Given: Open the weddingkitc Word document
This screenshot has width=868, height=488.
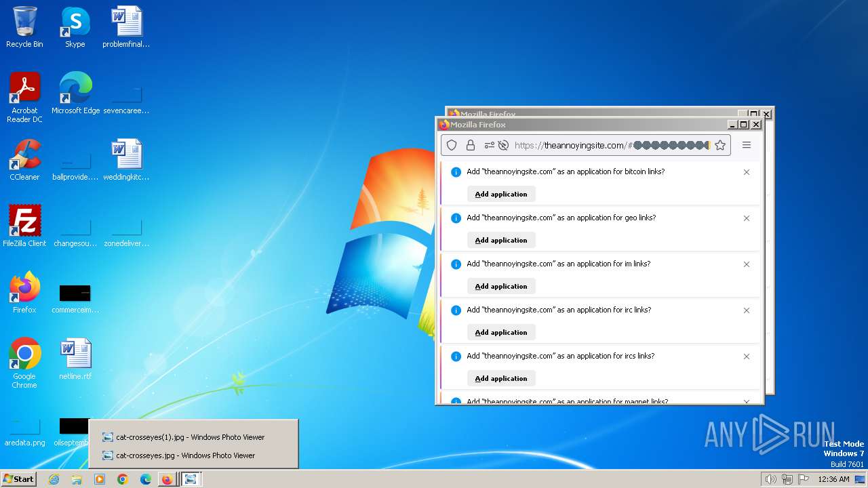Looking at the screenshot, I should point(126,160).
